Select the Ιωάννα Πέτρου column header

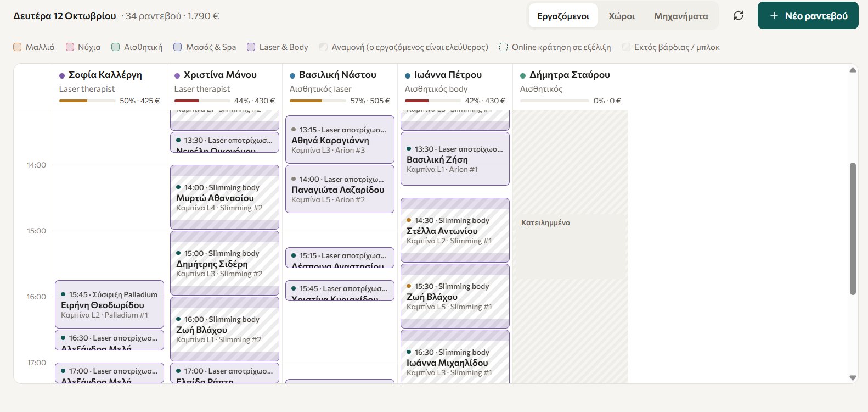pyautogui.click(x=455, y=87)
